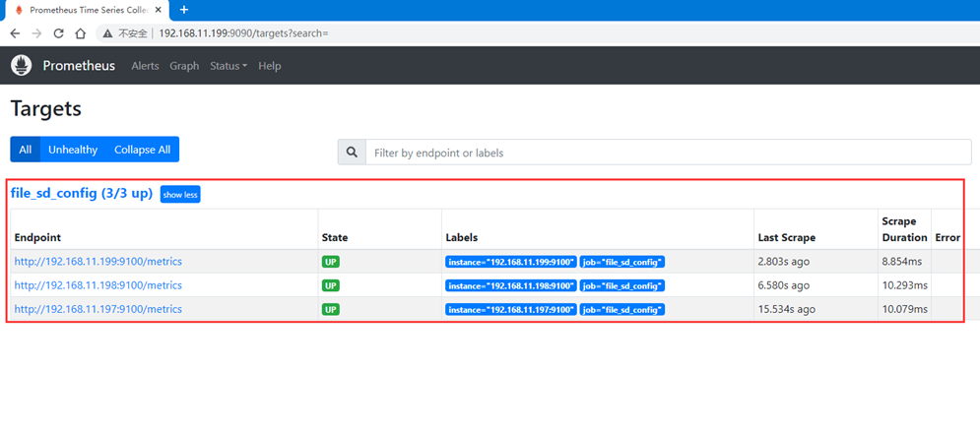Open the 192.168.11.199:9100 metrics endpoint link
Screen dimensions: 980x434
tap(98, 262)
